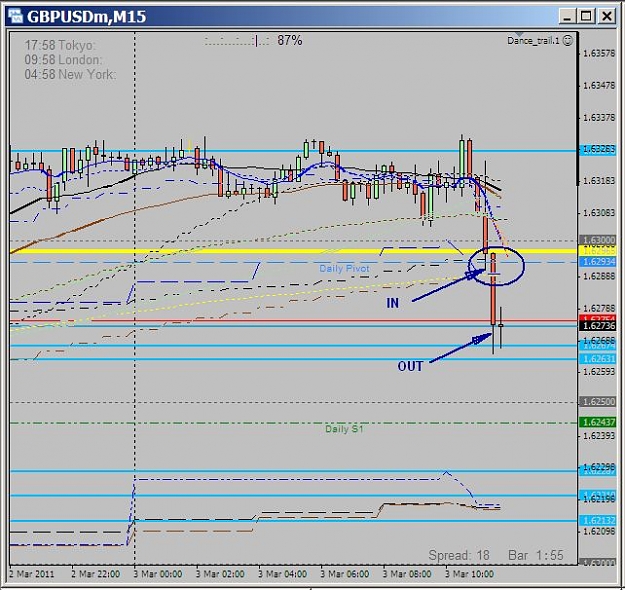
Task: Click the blue 1.62934 pivot price tag
Action: pyautogui.click(x=597, y=262)
